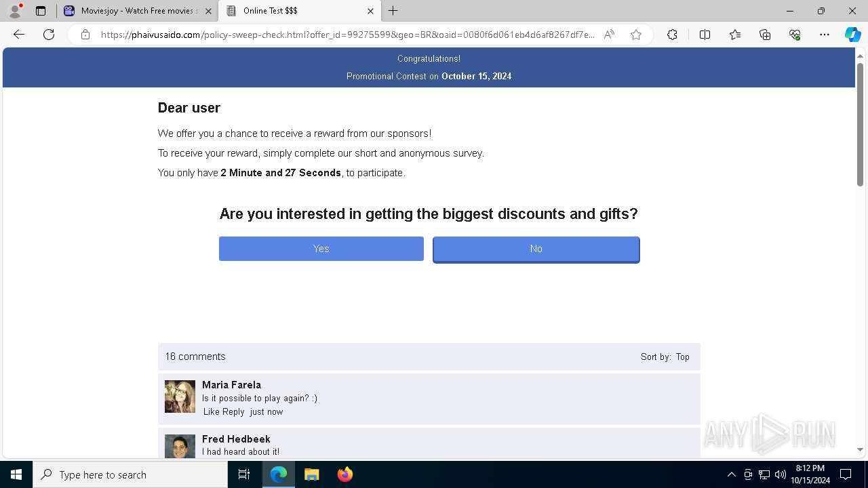Click the taskbar search box
The image size is (868, 488).
(130, 474)
